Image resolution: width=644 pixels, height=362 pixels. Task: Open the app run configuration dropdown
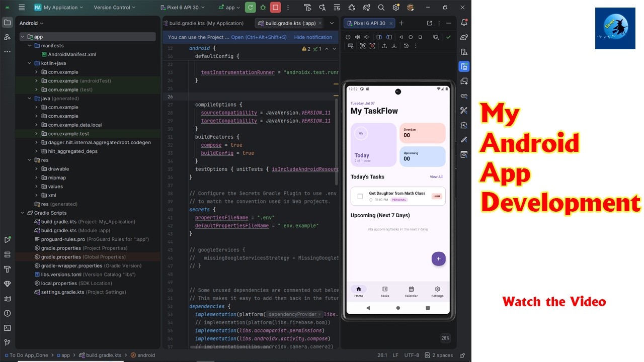228,8
